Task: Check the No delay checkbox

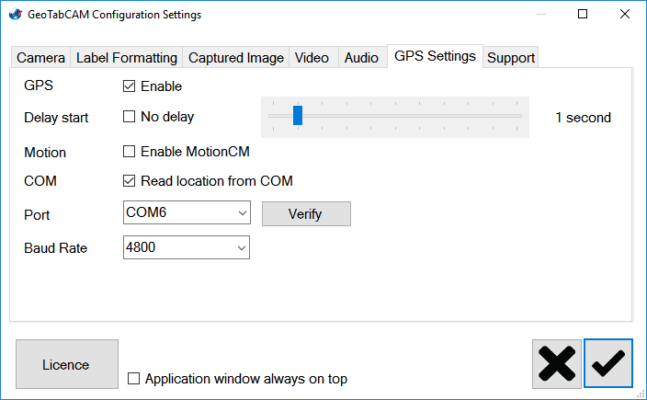Action: click(x=129, y=116)
